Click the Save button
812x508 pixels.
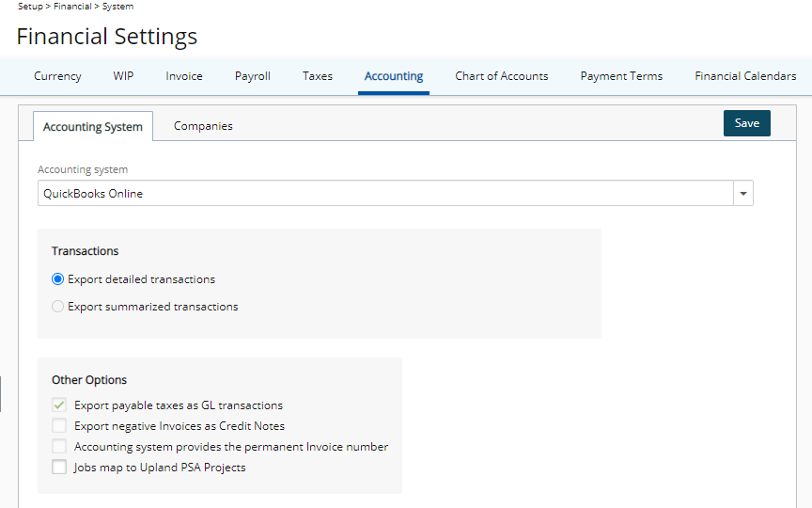pos(747,123)
